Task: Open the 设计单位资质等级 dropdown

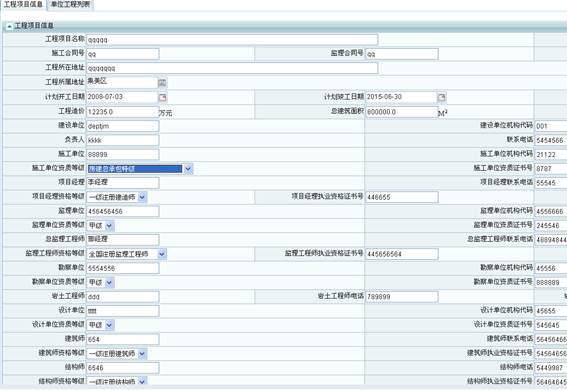Action: [109, 325]
